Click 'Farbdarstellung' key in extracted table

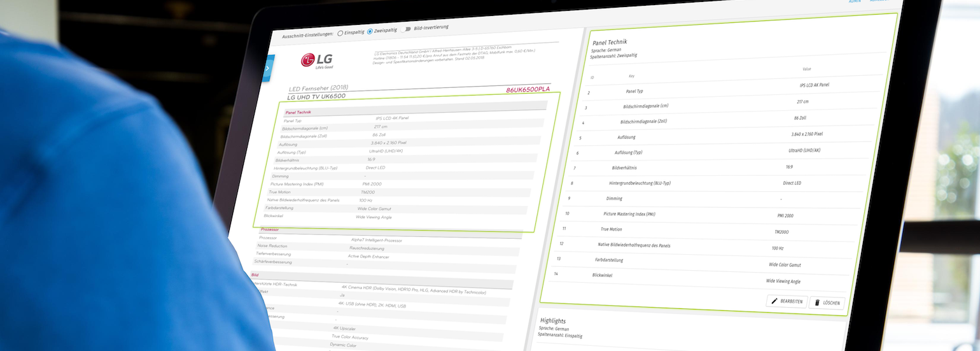pyautogui.click(x=609, y=261)
